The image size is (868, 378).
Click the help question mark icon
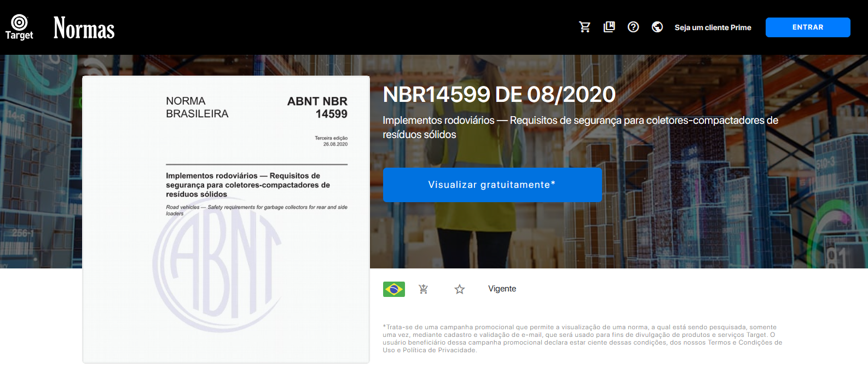pos(633,27)
